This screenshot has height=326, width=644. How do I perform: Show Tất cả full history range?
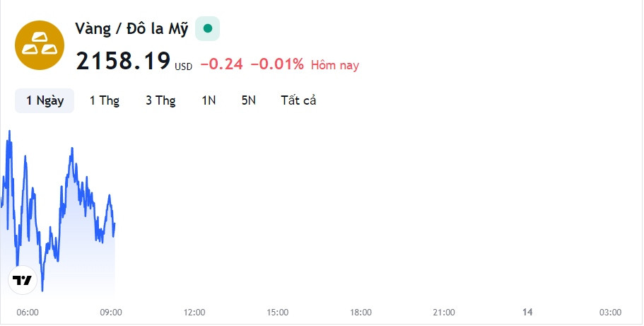click(x=298, y=100)
